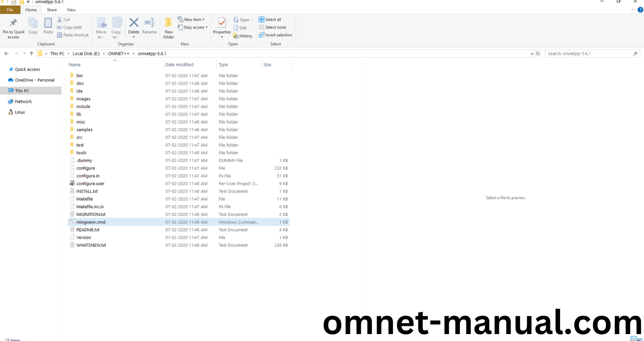Select the Version file
644x341 pixels.
tap(84, 238)
